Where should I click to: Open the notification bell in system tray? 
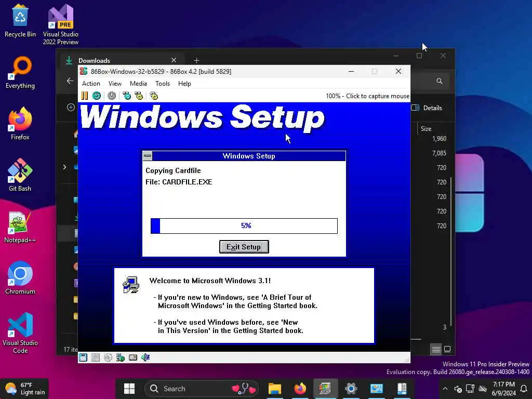click(x=524, y=389)
